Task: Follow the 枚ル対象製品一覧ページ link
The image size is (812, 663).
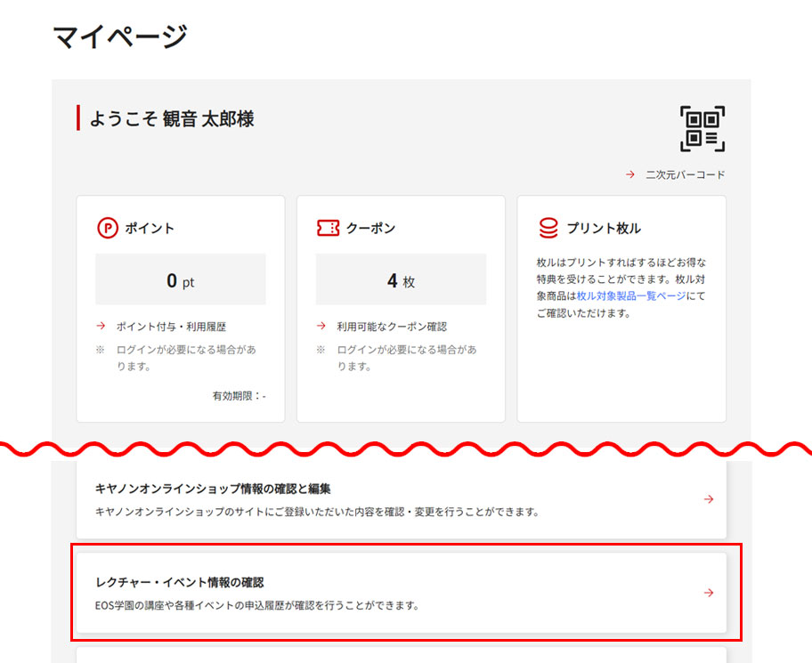Action: tap(631, 295)
